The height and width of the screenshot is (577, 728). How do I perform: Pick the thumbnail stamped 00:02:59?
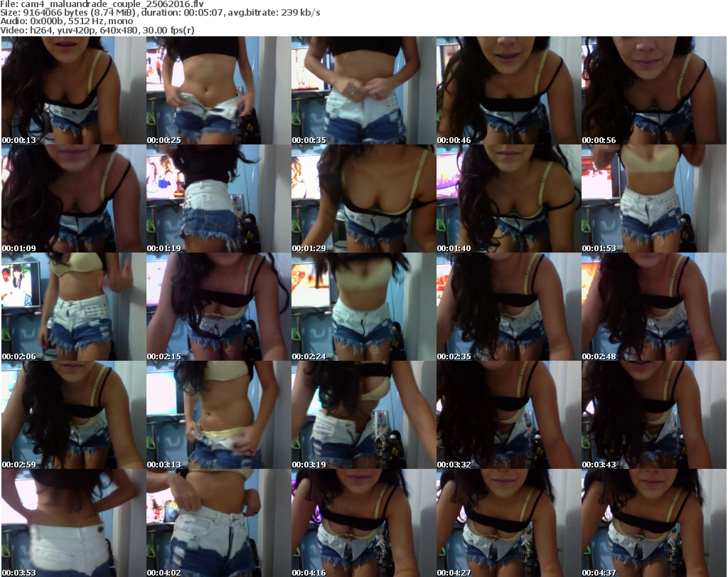pos(73,415)
